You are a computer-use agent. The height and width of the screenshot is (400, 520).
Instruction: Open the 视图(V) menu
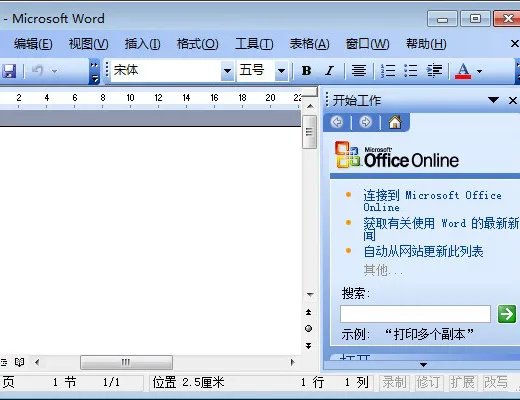point(88,44)
